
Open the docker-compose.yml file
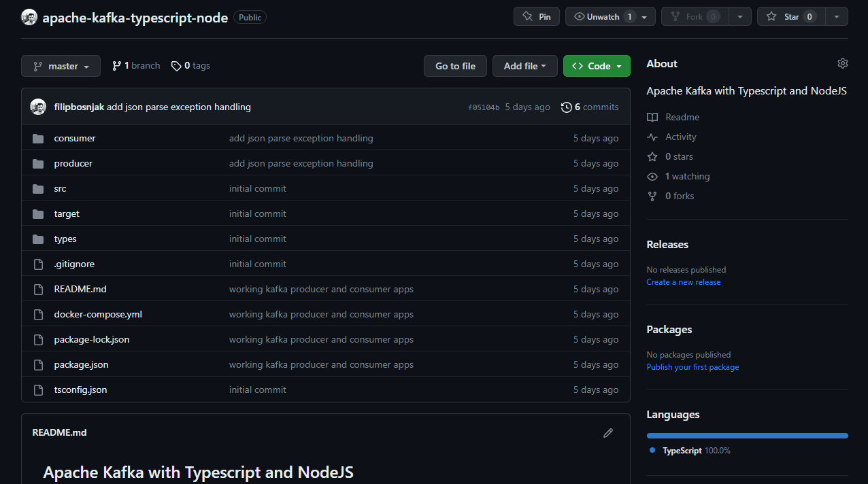(98, 315)
